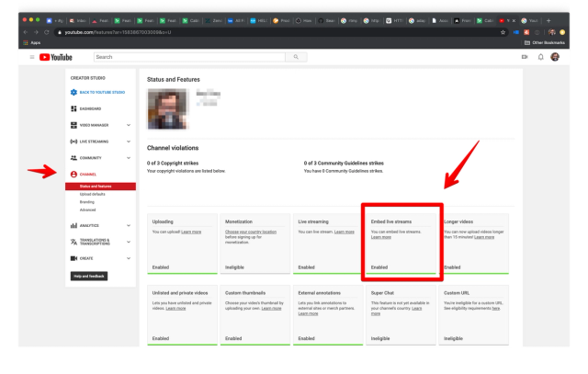Focus the YouTube Search input field

(x=189, y=57)
